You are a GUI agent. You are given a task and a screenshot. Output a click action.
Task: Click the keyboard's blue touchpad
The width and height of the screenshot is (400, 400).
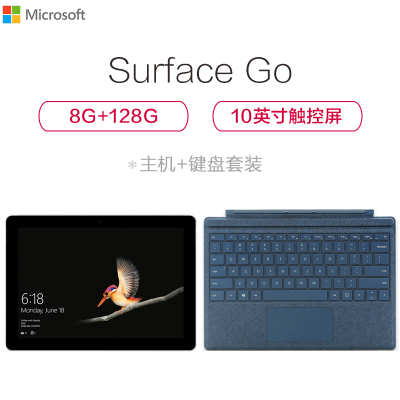coord(300,324)
